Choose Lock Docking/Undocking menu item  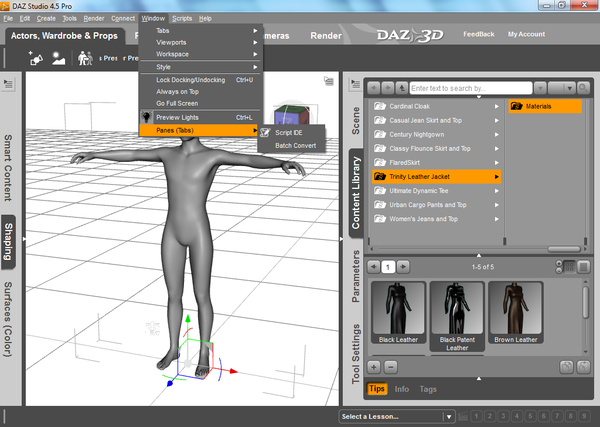click(201, 80)
